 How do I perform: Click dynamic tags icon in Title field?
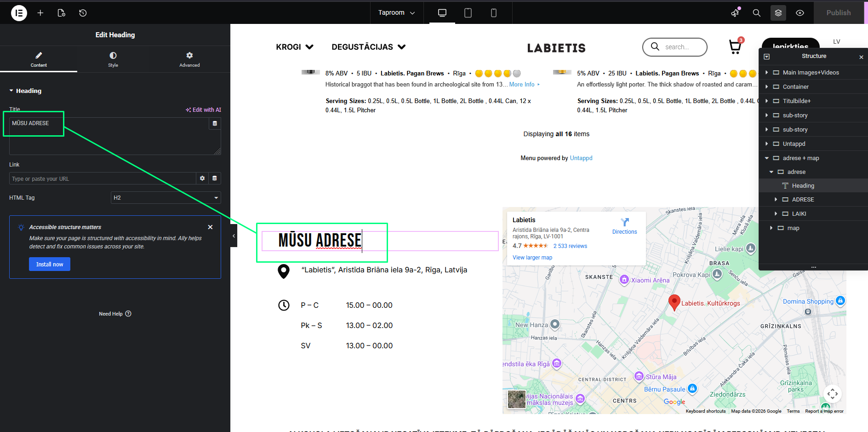(x=215, y=124)
